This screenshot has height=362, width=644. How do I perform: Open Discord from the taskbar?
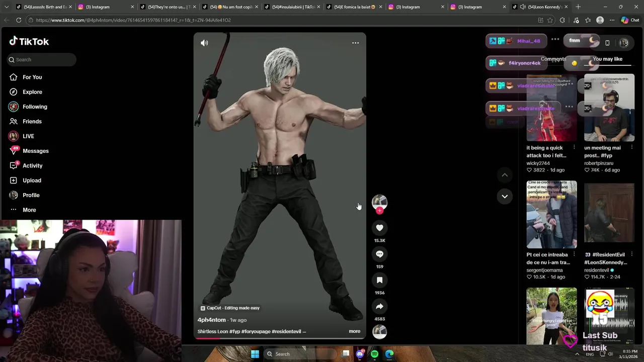[x=360, y=354]
